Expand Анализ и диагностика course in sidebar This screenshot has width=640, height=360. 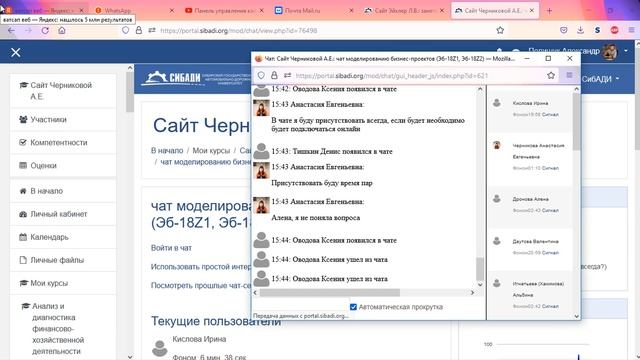click(x=58, y=329)
